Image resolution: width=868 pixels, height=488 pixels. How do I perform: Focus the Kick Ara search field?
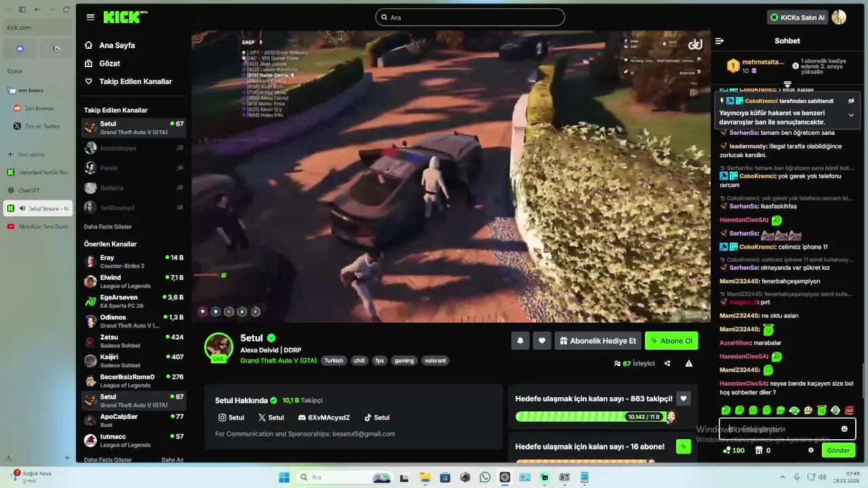[x=470, y=17]
